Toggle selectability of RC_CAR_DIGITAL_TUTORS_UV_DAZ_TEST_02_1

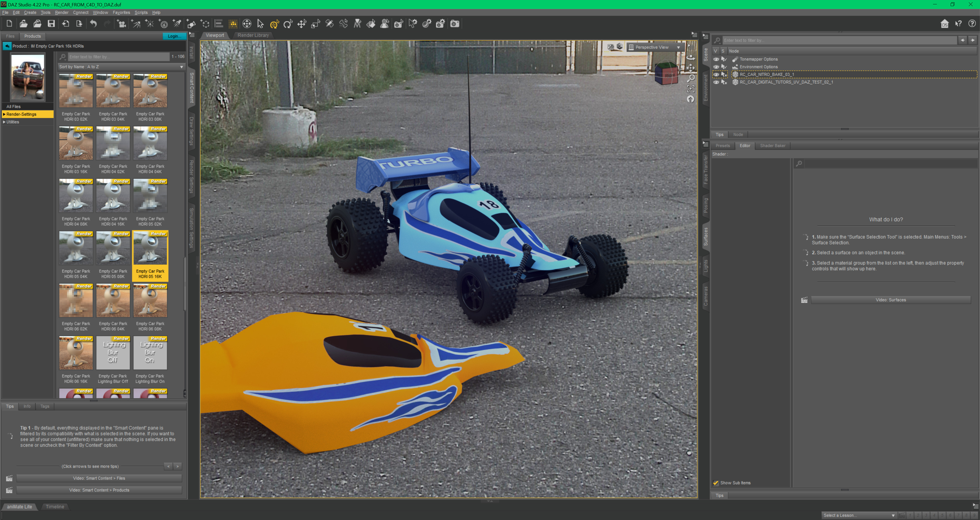tap(724, 82)
